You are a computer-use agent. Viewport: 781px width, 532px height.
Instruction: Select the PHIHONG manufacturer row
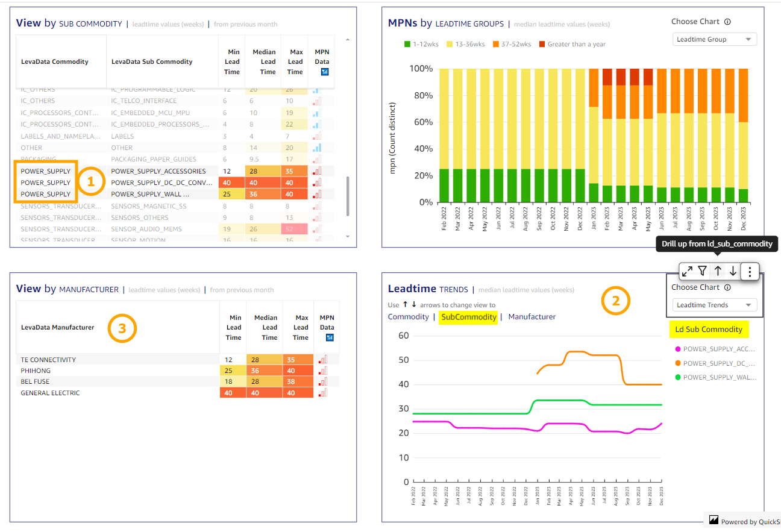point(36,371)
